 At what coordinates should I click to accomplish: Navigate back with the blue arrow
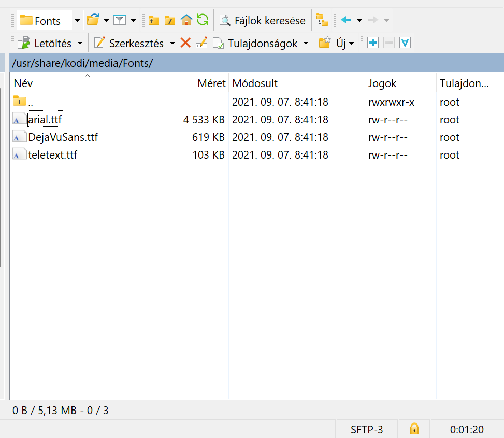click(x=346, y=20)
